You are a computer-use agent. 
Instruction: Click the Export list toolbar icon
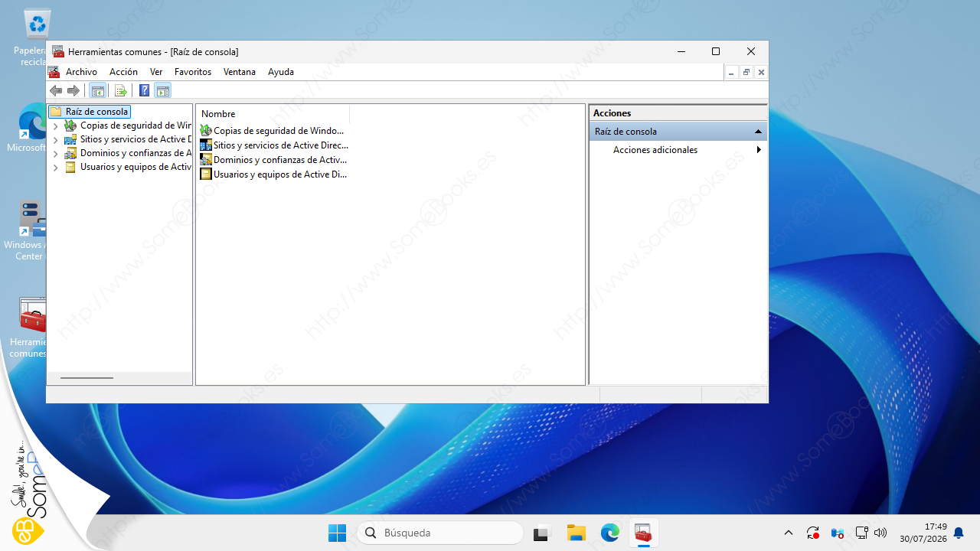(121, 91)
